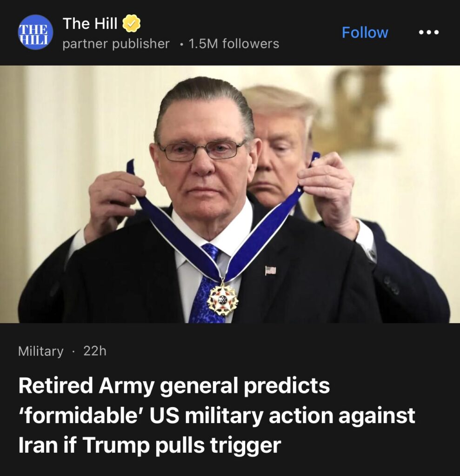Show post options via the ellipsis icon
460x476 pixels.
point(429,32)
